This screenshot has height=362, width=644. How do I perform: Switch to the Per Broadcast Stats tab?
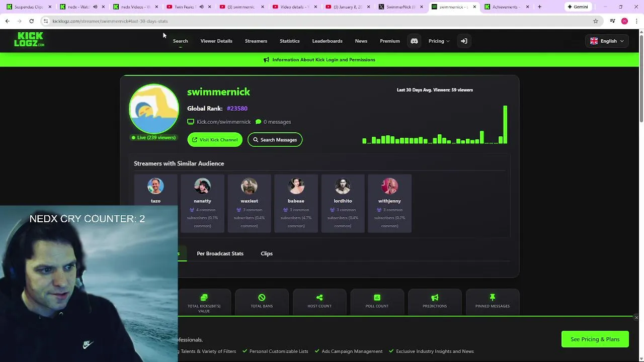click(x=220, y=253)
